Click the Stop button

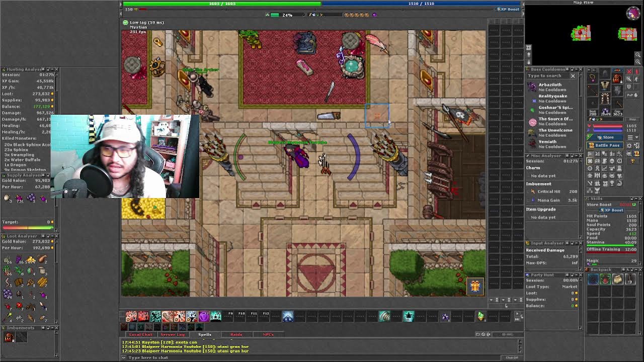[x=632, y=119]
